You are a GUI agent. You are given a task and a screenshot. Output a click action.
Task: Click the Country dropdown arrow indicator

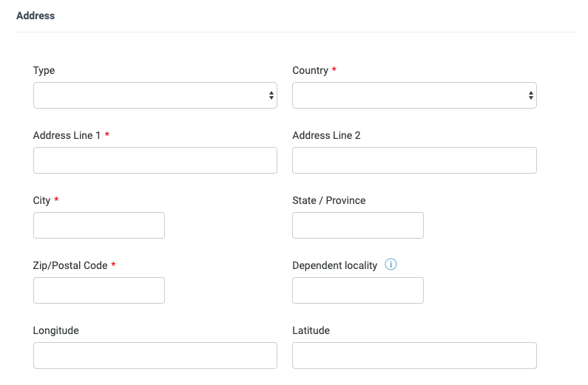[530, 95]
